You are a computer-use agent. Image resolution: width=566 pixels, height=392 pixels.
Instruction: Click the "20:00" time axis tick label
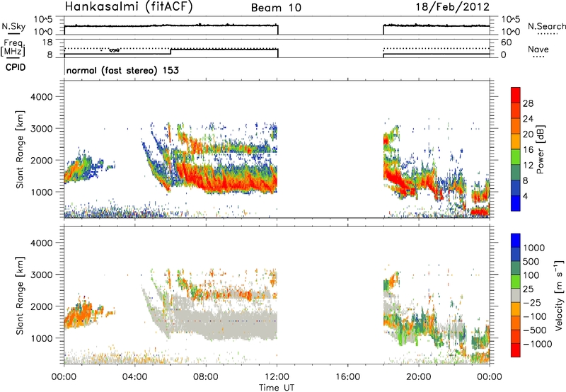coord(419,377)
